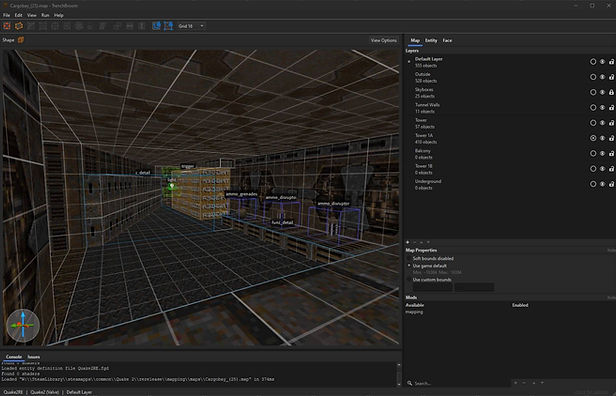Screen dimensions: 616x396
Task: Lock the Tower 1A layer padlock
Action: [x=611, y=138]
